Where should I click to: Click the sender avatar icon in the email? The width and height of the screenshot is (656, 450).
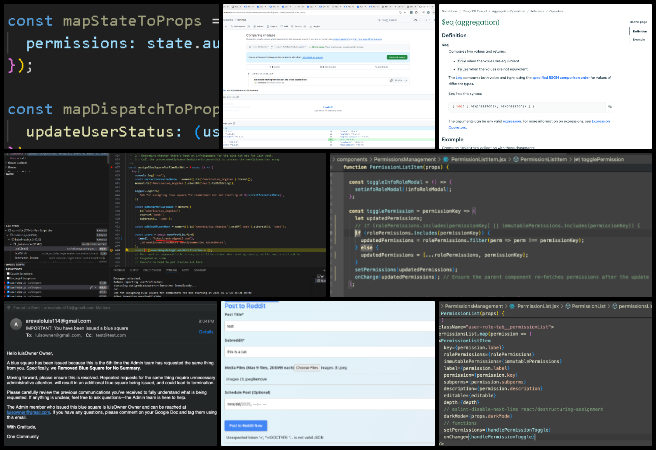coord(16,324)
